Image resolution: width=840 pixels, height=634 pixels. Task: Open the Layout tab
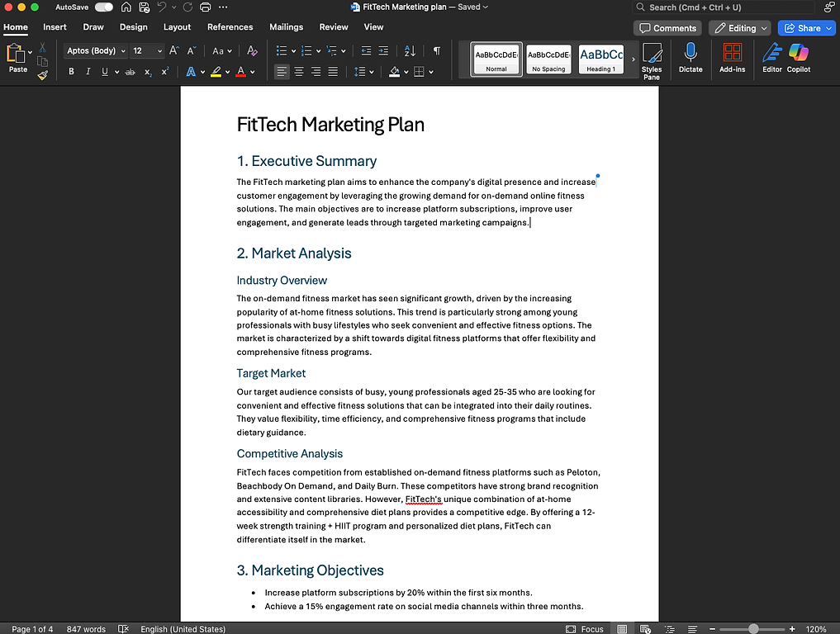177,26
